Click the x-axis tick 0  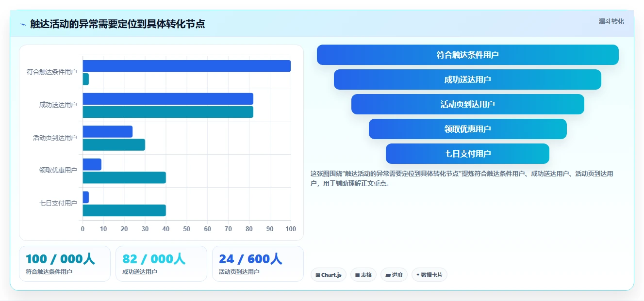click(x=83, y=229)
